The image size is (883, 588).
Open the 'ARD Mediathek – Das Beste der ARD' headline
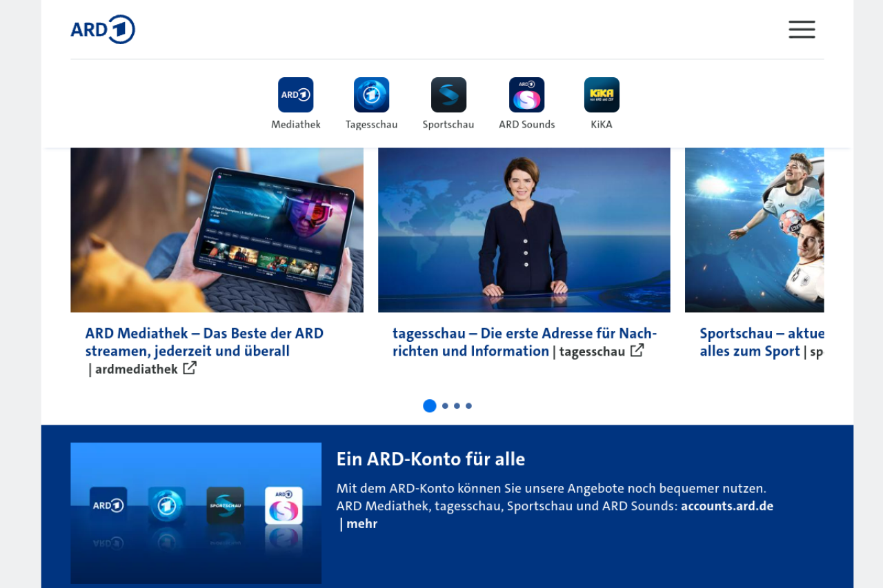[x=204, y=342]
